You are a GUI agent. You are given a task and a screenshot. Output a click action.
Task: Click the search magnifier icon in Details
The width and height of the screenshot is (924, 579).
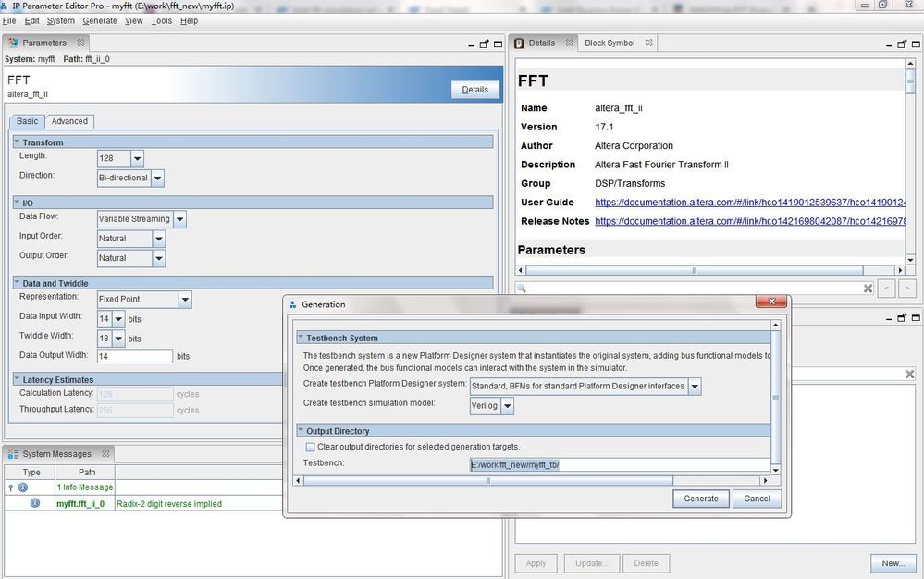point(522,289)
